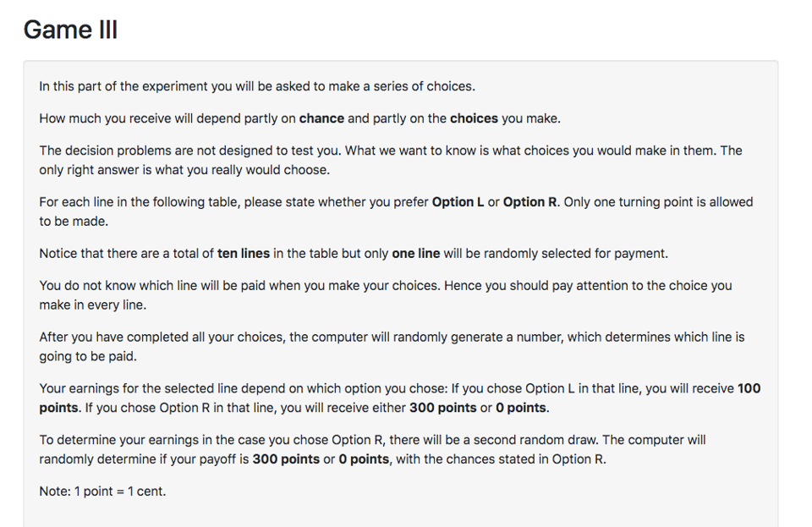The width and height of the screenshot is (812, 527).
Task: Click the bold Option R text
Action: [529, 202]
